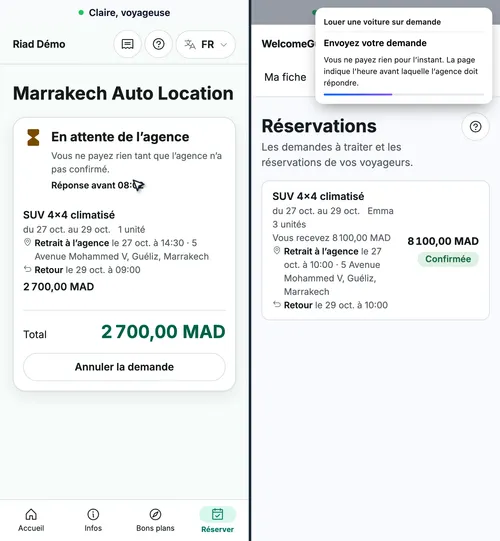Expand the language chevron arrow
The height and width of the screenshot is (541, 500).
click(224, 45)
